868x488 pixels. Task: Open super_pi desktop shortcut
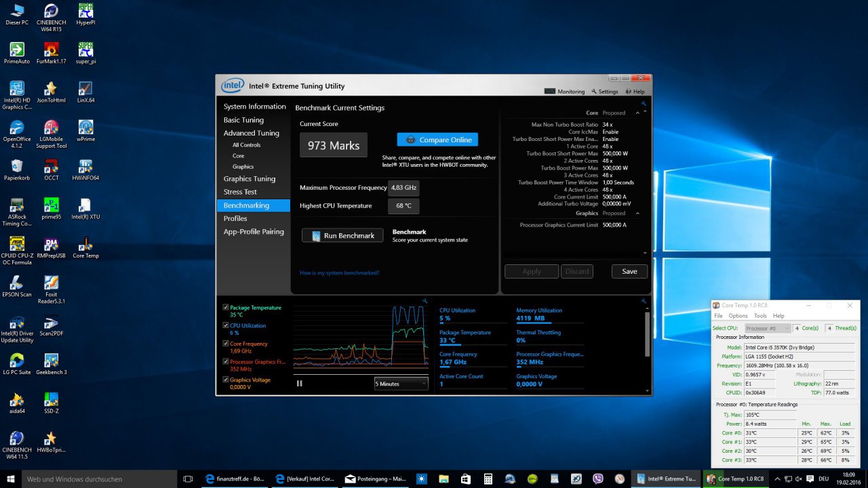(x=85, y=53)
